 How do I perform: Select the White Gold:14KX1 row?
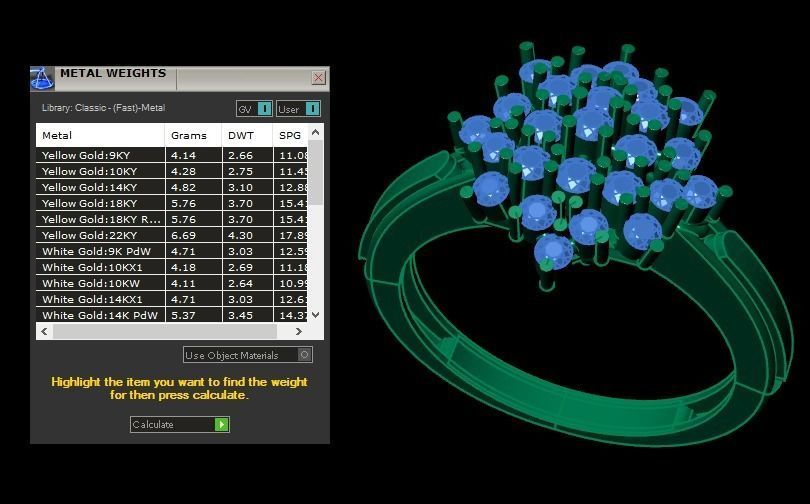tap(172, 299)
